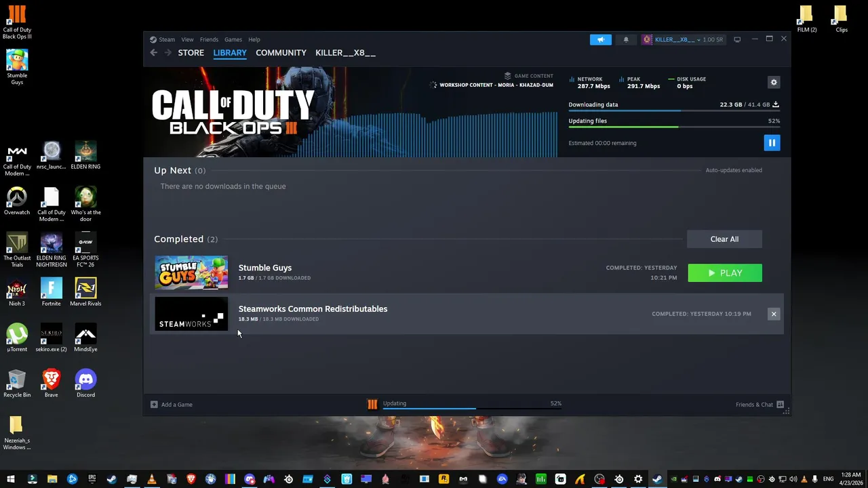The width and height of the screenshot is (868, 488).
Task: Click Steamworks Common Redistributables title
Action: 313,309
